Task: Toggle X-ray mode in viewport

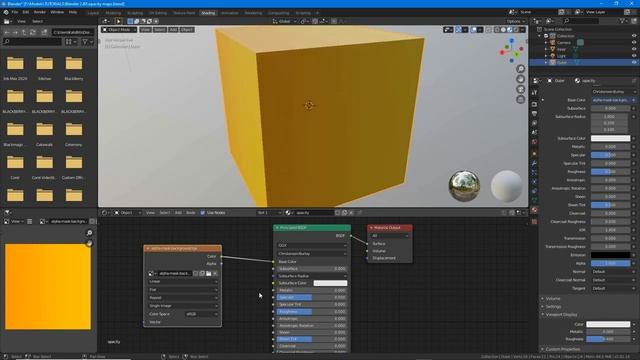Action: tap(489, 30)
